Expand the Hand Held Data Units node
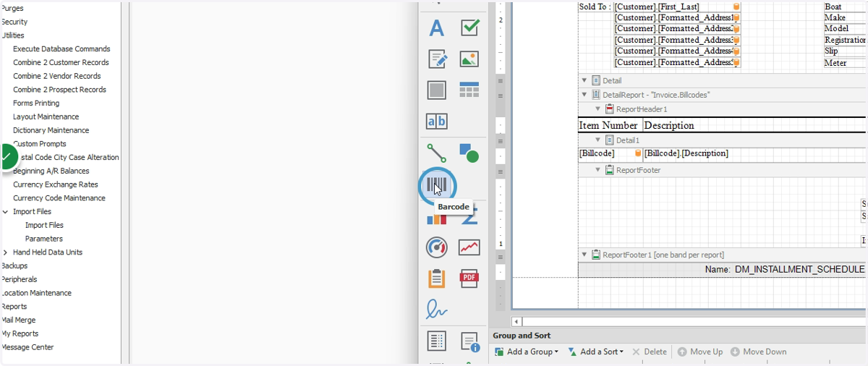This screenshot has width=868, height=366. tap(6, 252)
